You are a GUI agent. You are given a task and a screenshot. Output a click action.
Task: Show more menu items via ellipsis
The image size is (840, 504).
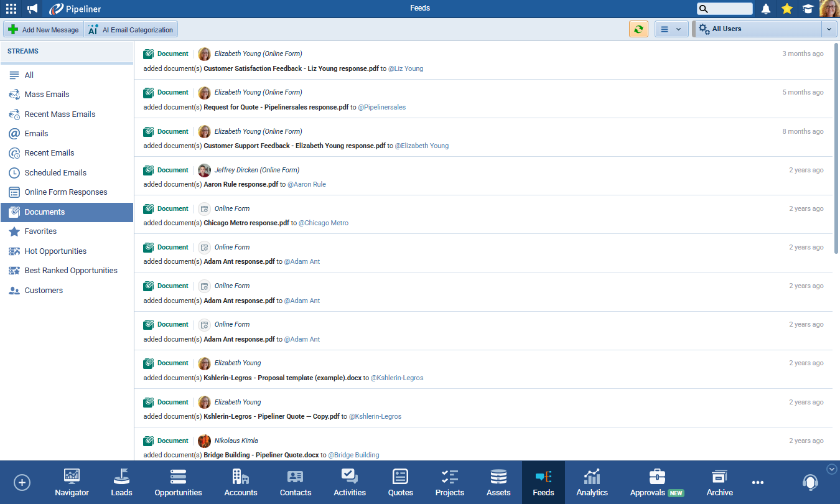[x=757, y=482]
